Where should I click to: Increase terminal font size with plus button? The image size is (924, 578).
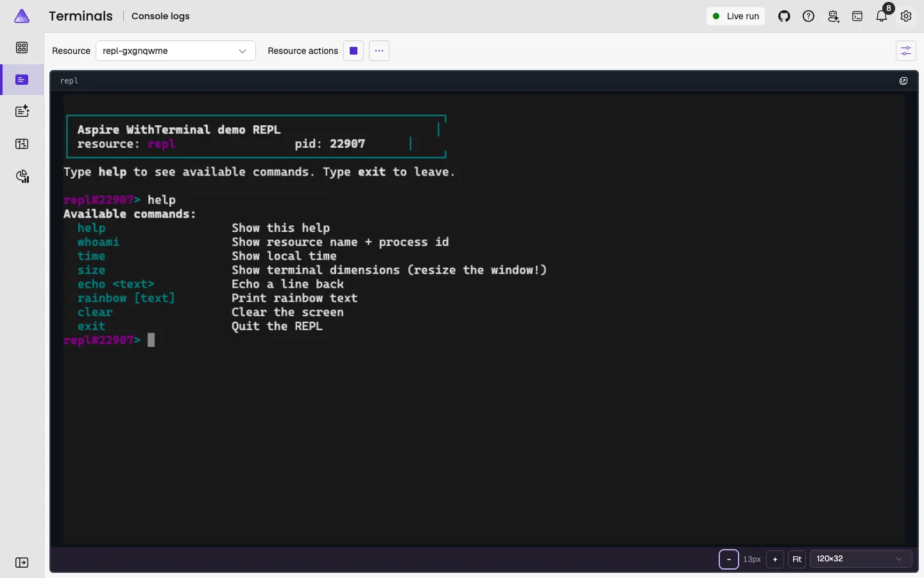[x=775, y=559]
